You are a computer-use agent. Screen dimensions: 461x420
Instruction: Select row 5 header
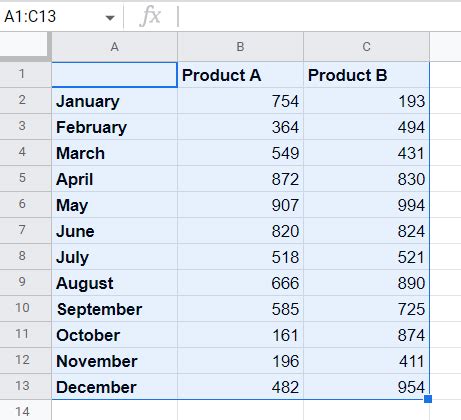(25, 179)
